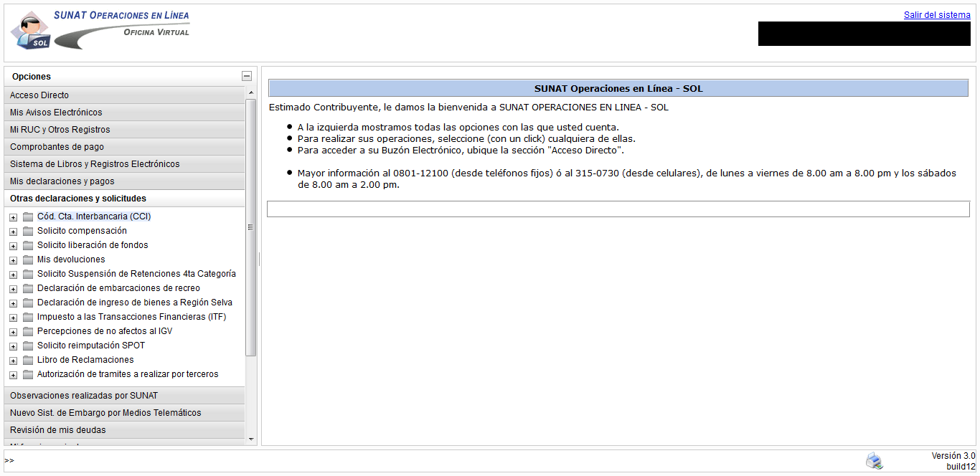980x476 pixels.
Task: Select Solicito reimputación SPOT label
Action: (91, 346)
